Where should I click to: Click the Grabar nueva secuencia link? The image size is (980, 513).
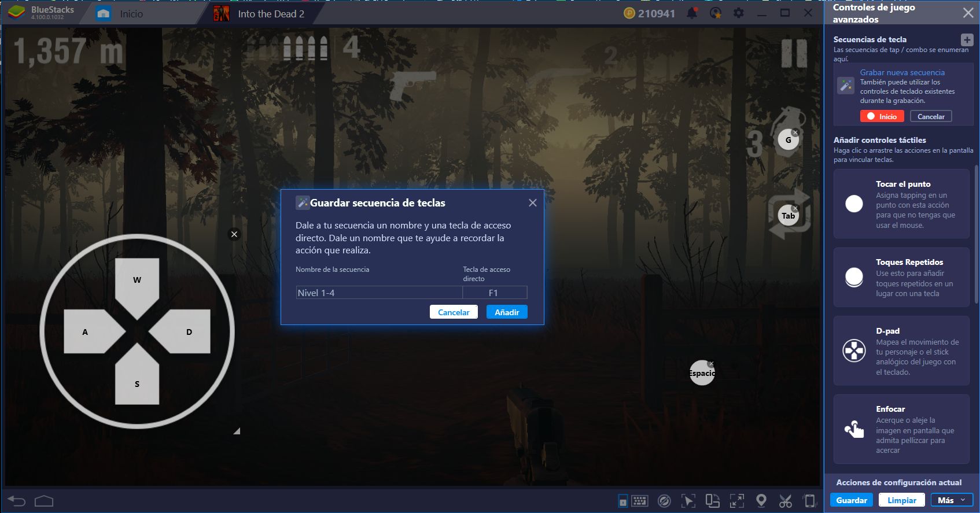coord(902,72)
